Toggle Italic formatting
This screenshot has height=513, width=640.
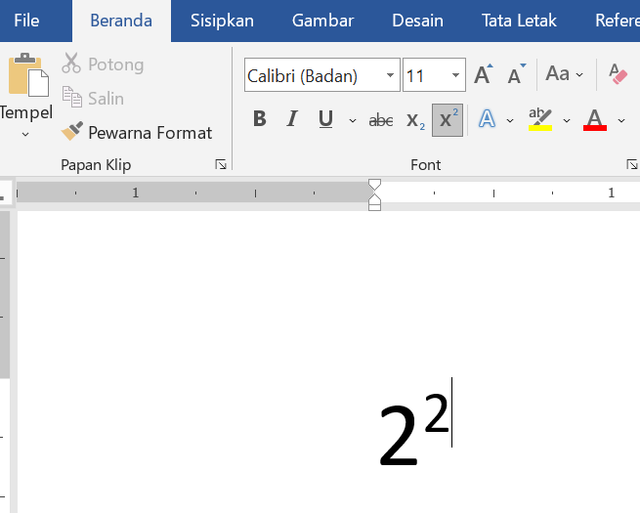292,120
